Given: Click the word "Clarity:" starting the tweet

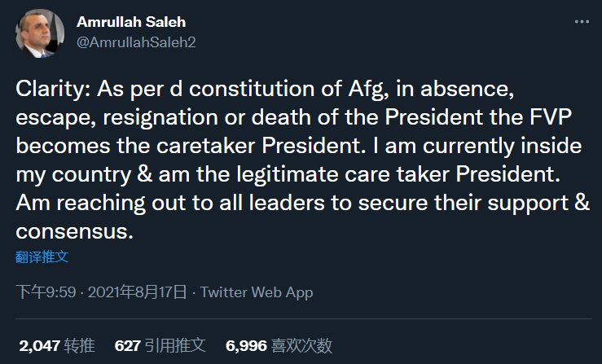Looking at the screenshot, I should pos(46,89).
